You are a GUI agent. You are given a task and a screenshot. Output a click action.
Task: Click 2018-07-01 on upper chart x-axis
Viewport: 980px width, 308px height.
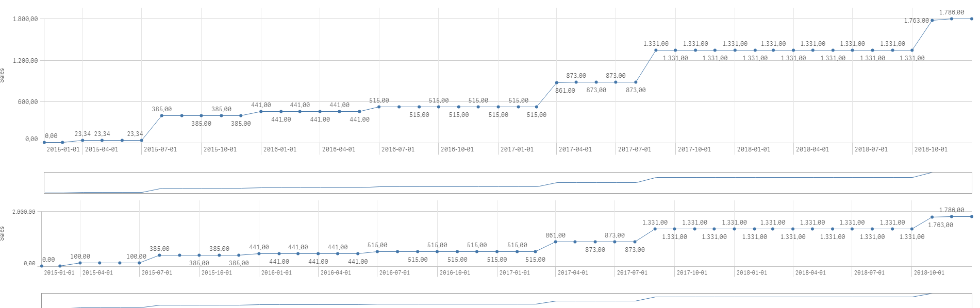pos(871,149)
